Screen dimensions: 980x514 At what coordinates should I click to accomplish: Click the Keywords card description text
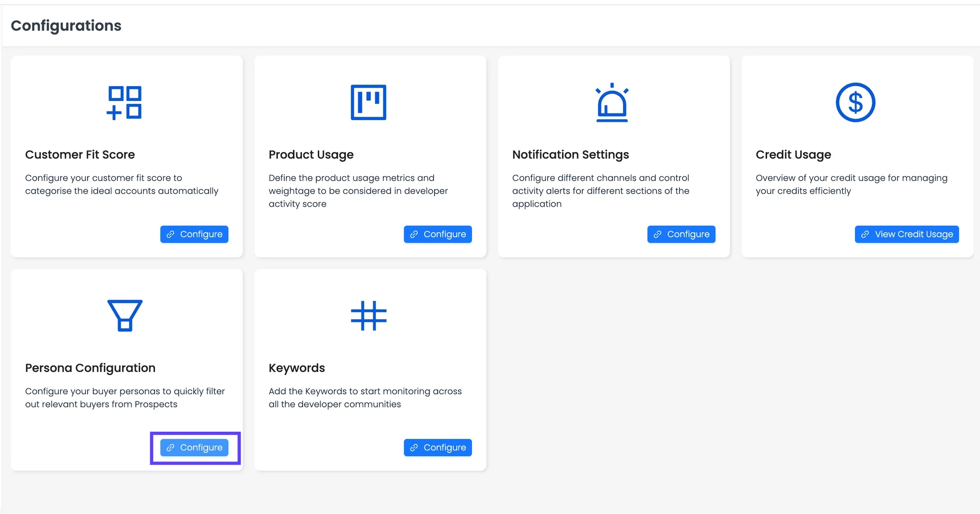(365, 398)
